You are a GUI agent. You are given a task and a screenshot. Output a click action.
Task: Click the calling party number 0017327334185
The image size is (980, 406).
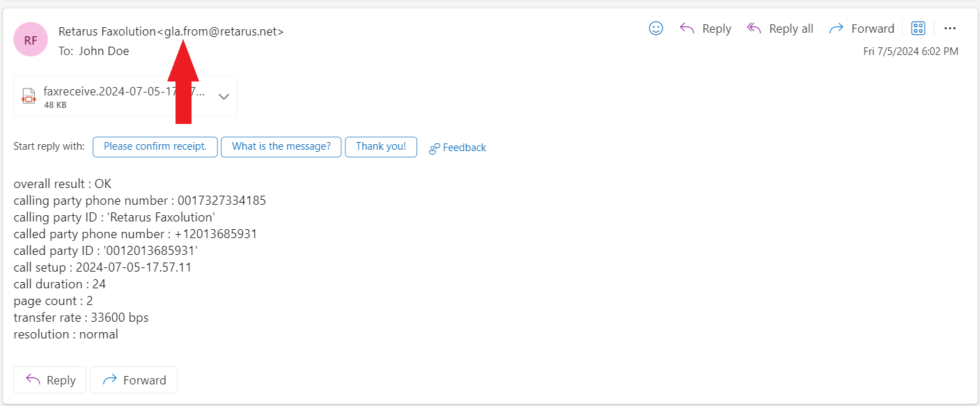tap(221, 201)
